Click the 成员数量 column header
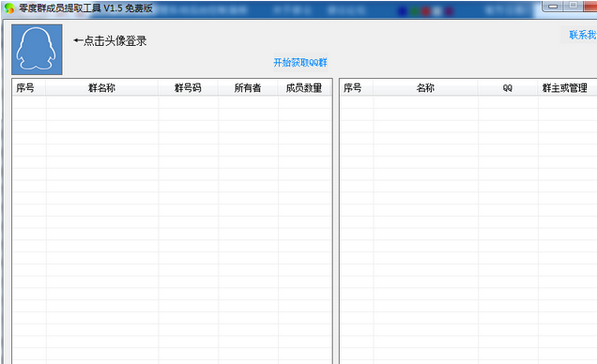The width and height of the screenshot is (597, 364). point(304,88)
